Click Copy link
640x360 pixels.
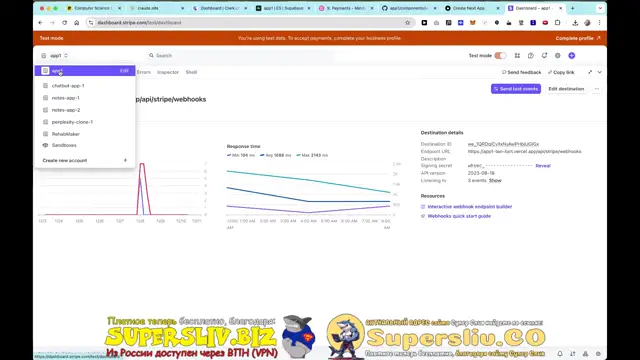click(x=561, y=72)
